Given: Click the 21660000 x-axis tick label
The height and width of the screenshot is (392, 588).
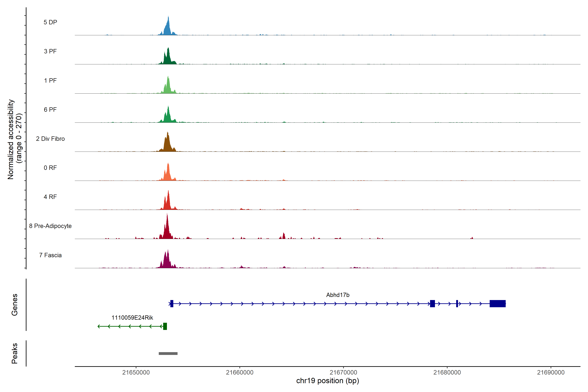Looking at the screenshot, I should [239, 373].
